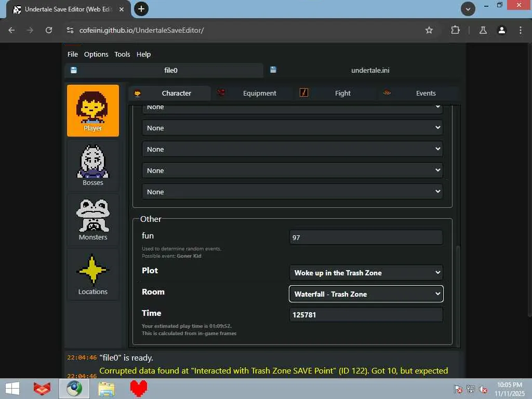
Task: Click the active browser taskbar icon
Action: [x=74, y=389]
